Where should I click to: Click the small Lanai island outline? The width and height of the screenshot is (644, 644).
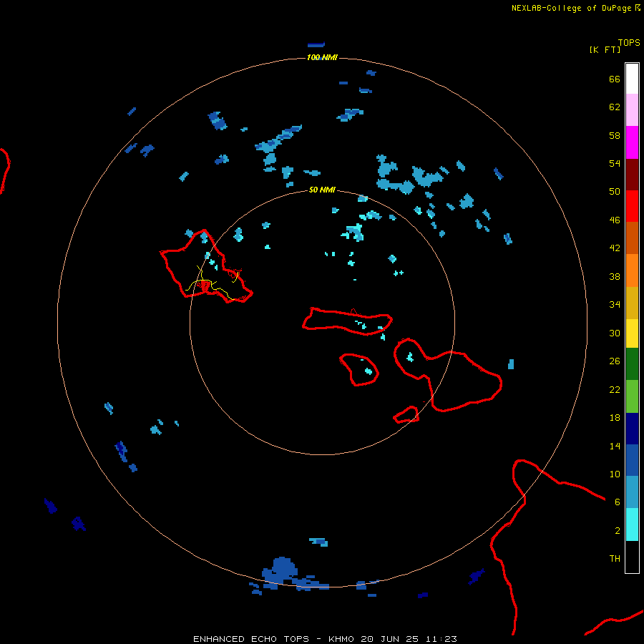point(358,370)
